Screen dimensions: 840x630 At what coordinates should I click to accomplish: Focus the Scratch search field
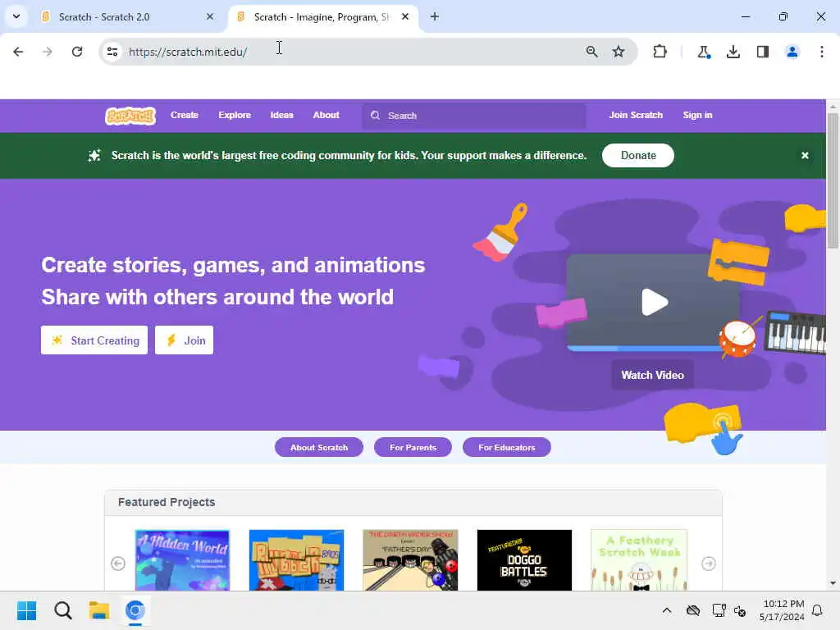pos(474,116)
